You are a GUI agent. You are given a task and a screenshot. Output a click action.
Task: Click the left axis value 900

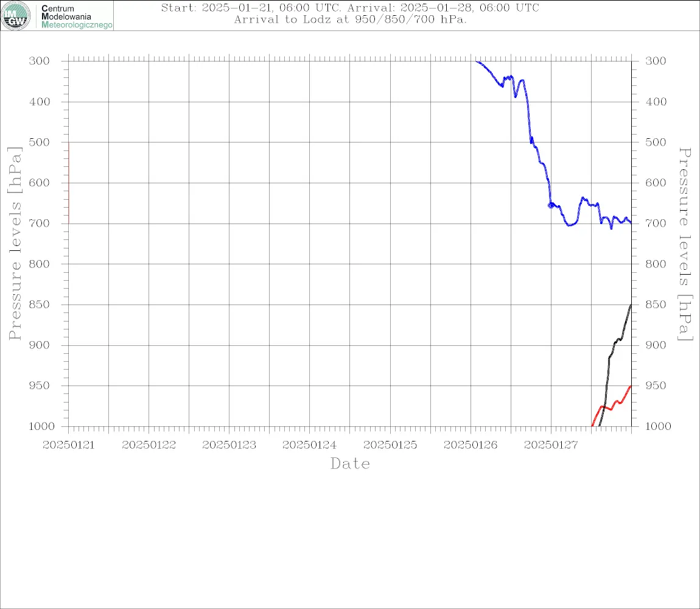[40, 345]
